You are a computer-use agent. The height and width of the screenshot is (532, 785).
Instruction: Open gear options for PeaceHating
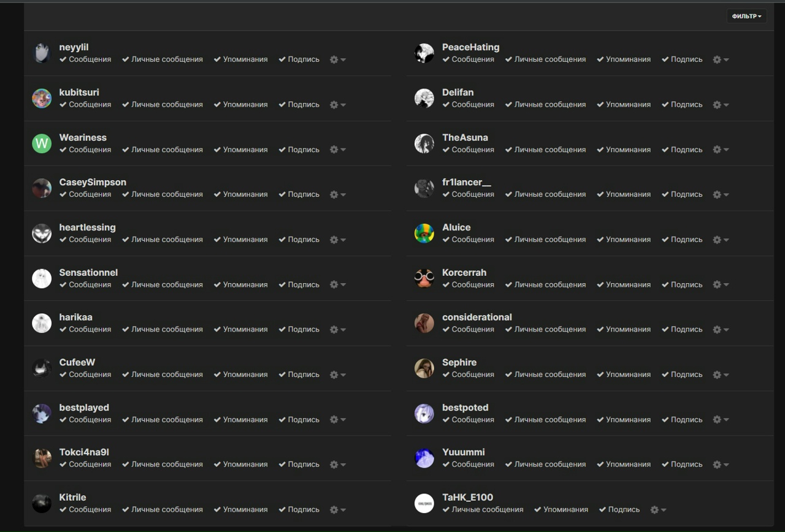[x=717, y=60]
